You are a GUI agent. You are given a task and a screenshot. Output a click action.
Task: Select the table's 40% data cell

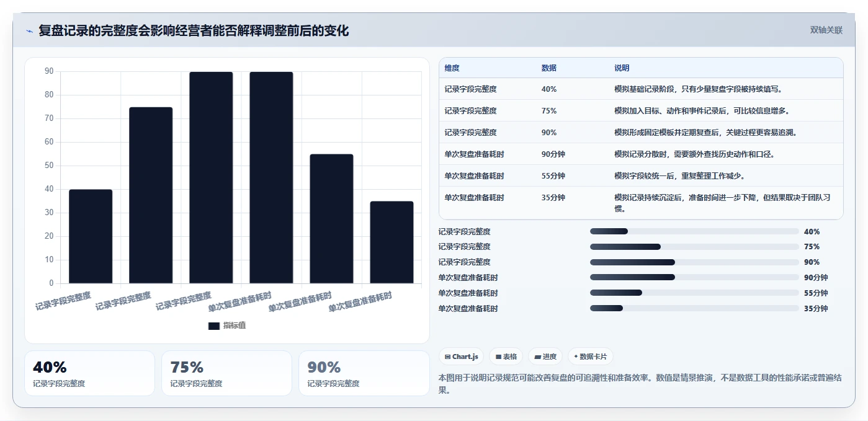549,89
